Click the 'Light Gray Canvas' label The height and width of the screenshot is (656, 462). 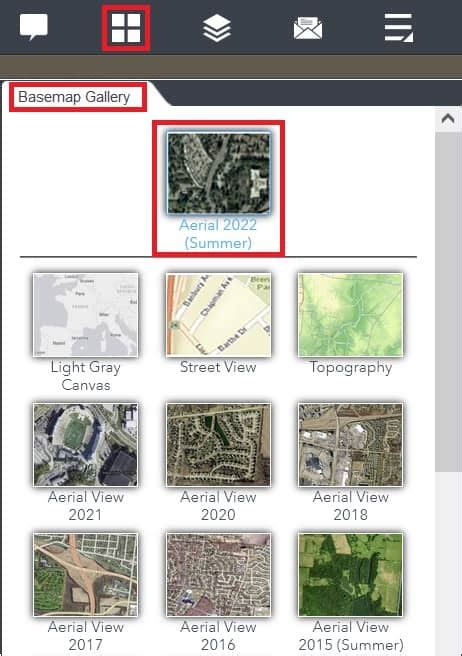click(x=85, y=376)
